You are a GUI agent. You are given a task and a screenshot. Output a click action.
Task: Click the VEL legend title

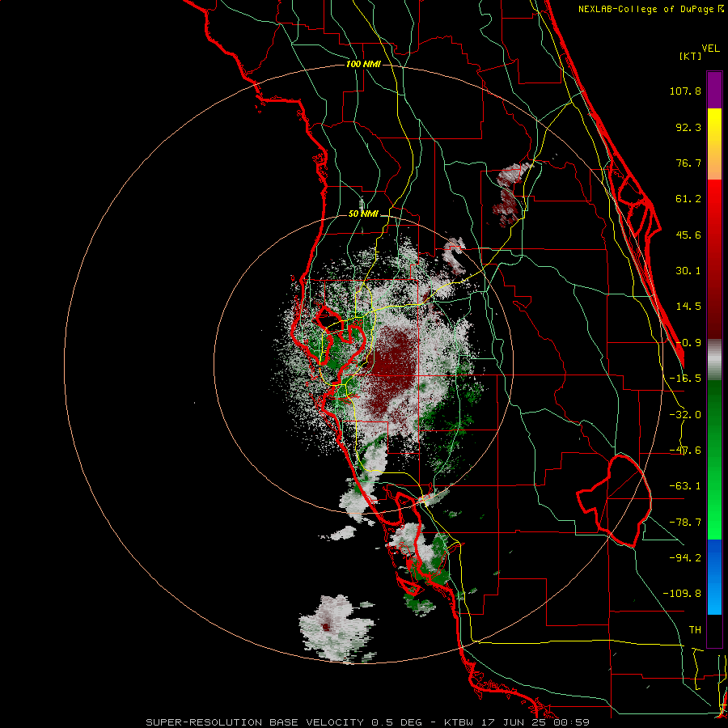click(x=711, y=49)
